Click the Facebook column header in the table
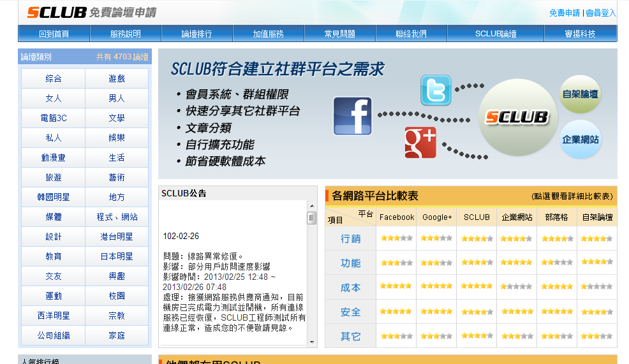The width and height of the screenshot is (629, 364). pyautogui.click(x=397, y=217)
